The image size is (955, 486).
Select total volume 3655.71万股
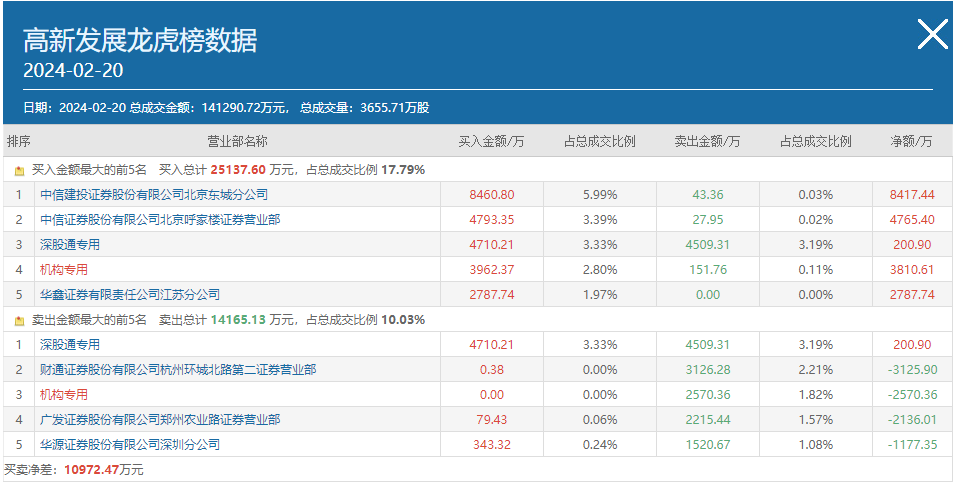(x=395, y=108)
